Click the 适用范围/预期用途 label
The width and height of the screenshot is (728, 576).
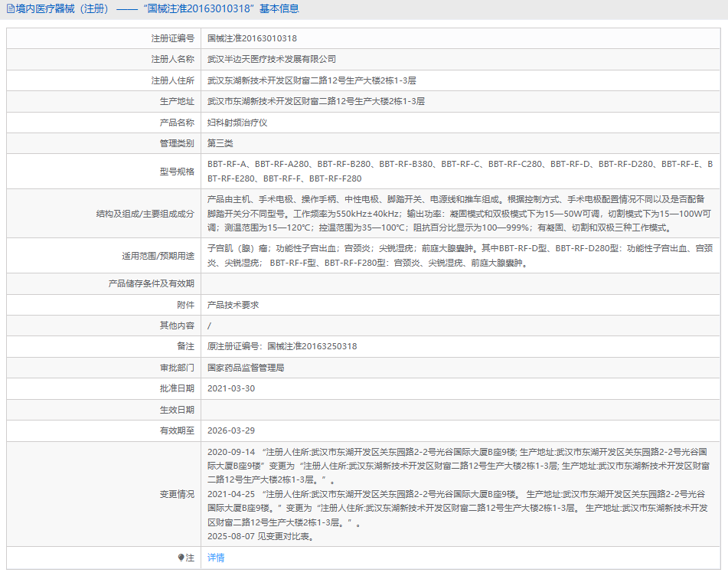tap(158, 256)
